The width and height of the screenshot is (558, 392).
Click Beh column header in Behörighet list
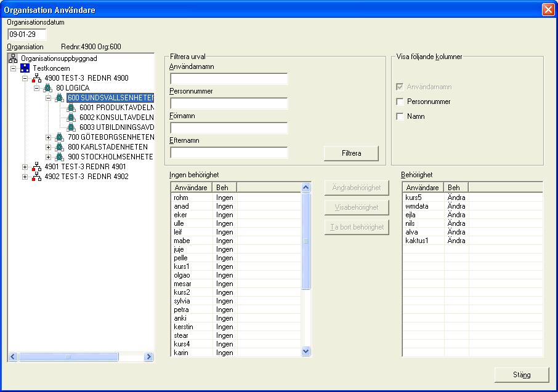456,188
